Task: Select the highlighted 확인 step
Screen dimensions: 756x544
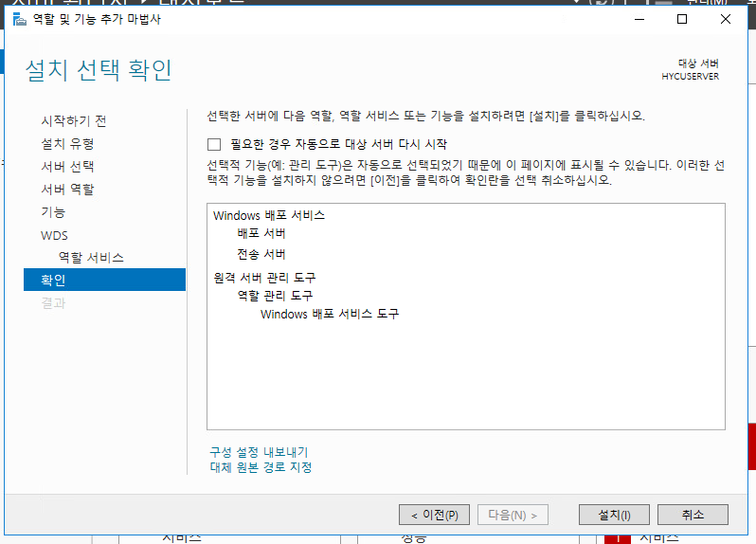Action: coord(104,280)
